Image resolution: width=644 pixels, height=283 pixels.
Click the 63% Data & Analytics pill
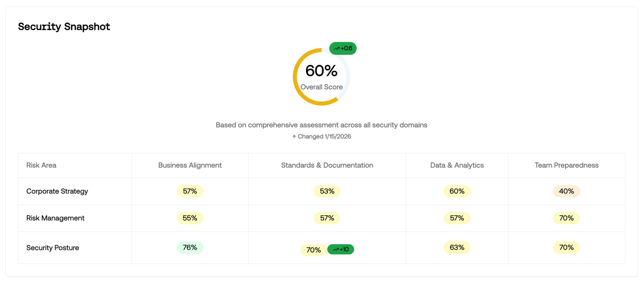coord(457,247)
